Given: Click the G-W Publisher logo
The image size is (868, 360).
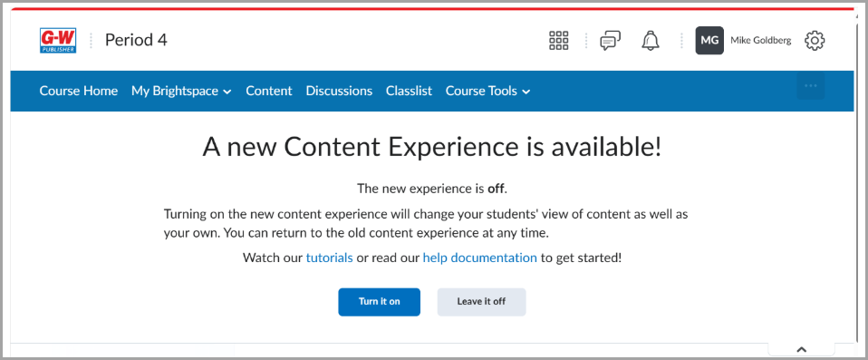Looking at the screenshot, I should coord(58,41).
